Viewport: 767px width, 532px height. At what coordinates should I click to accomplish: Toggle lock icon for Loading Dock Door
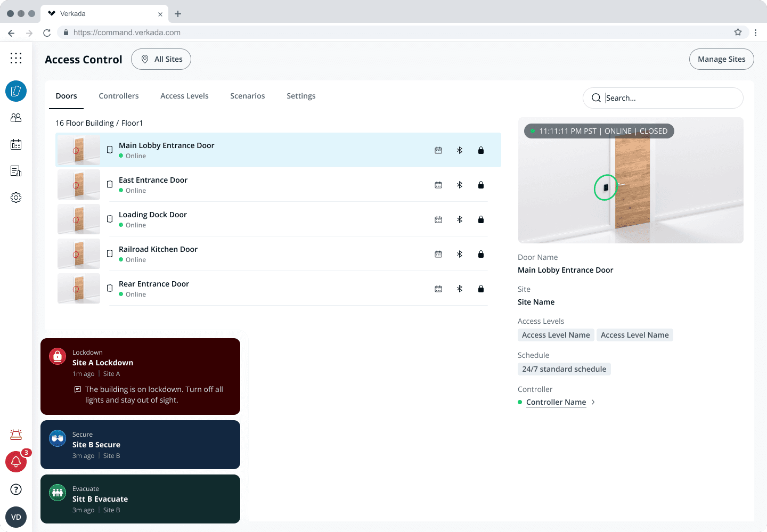click(x=481, y=220)
